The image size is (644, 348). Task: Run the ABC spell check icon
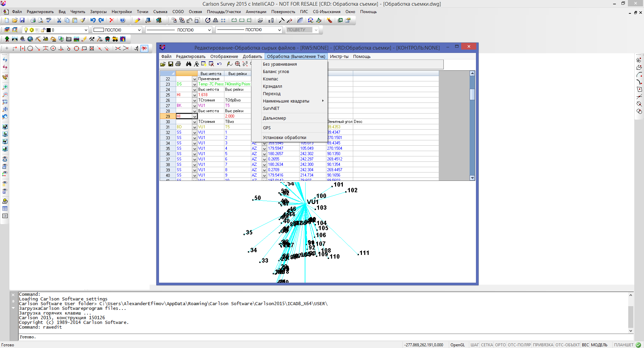[x=49, y=20]
